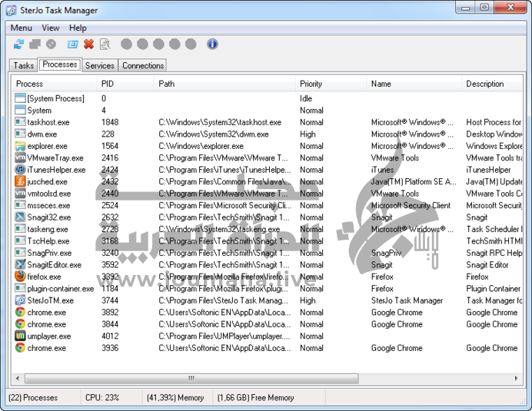The image size is (532, 411).
Task: Click the SnagitEditor.exe icon
Action: click(x=20, y=264)
